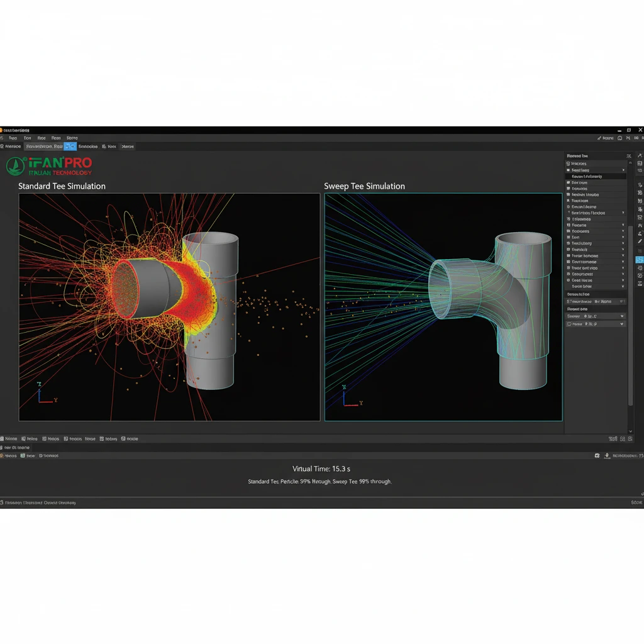
Task: Click the topmost icon in right vertical toolbar
Action: pyautogui.click(x=640, y=155)
